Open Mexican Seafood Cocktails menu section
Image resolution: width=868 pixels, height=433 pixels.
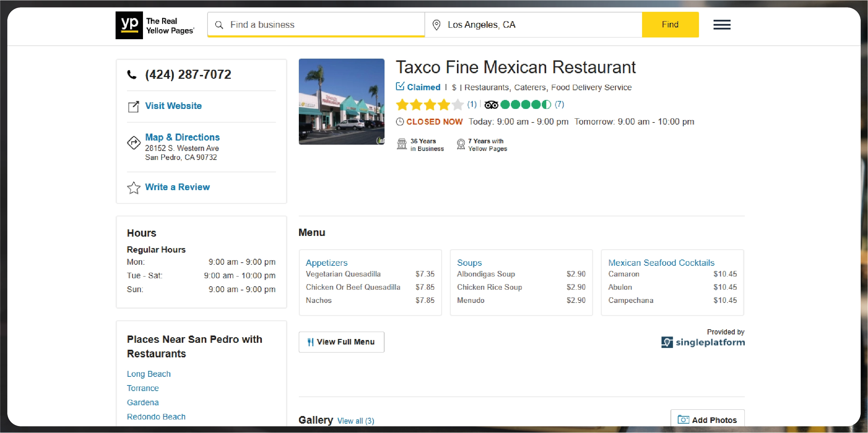coord(661,263)
